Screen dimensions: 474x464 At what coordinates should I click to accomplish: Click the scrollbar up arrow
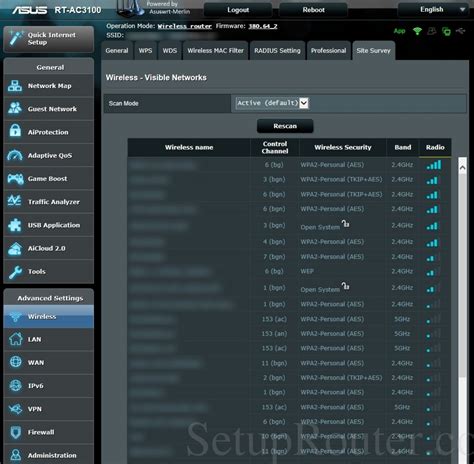462,168
